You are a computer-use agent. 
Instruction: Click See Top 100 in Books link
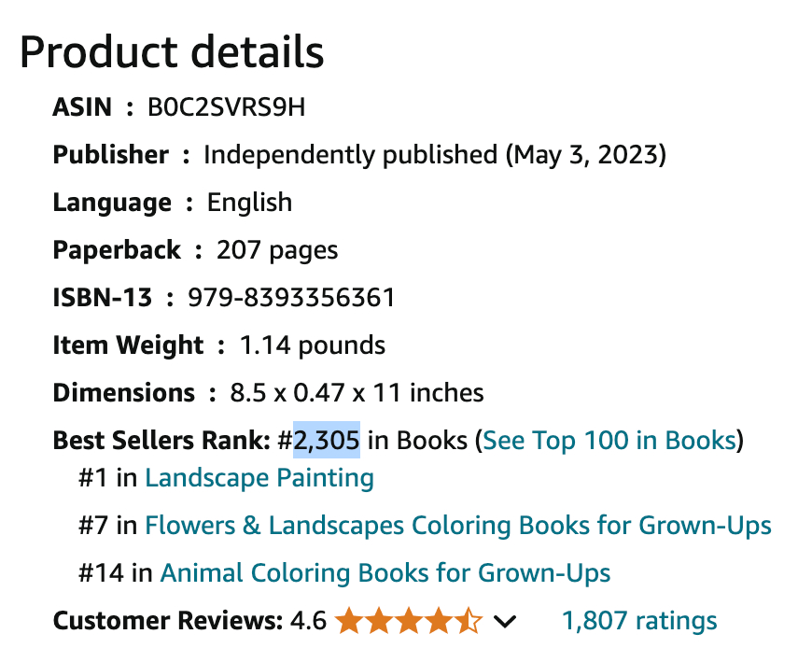pyautogui.click(x=610, y=440)
